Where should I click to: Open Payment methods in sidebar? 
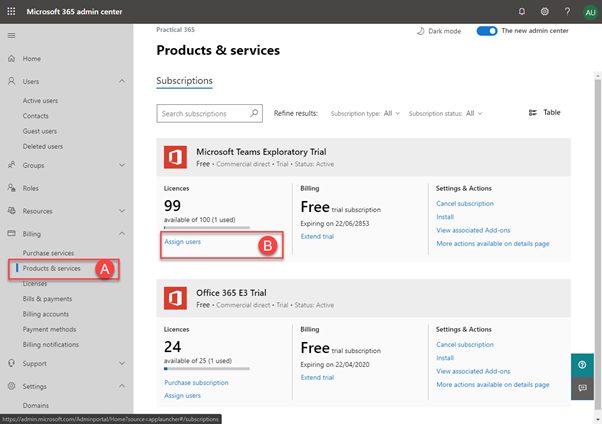[x=49, y=330]
